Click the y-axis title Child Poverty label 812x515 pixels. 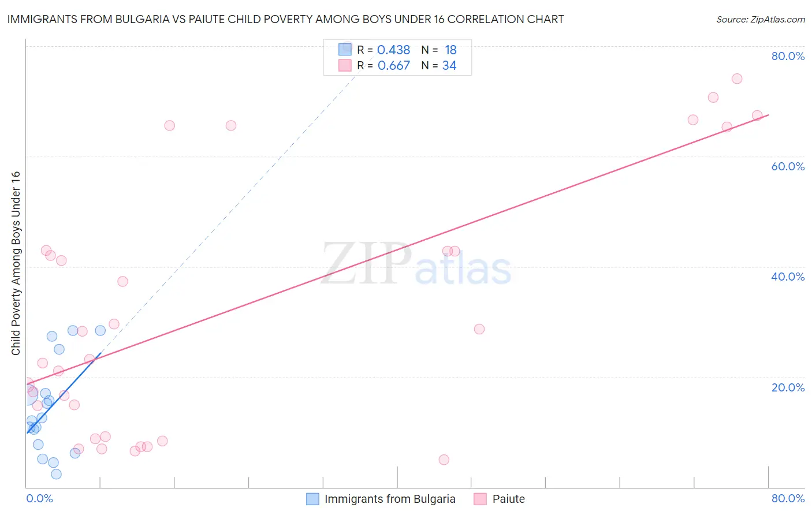(16, 263)
